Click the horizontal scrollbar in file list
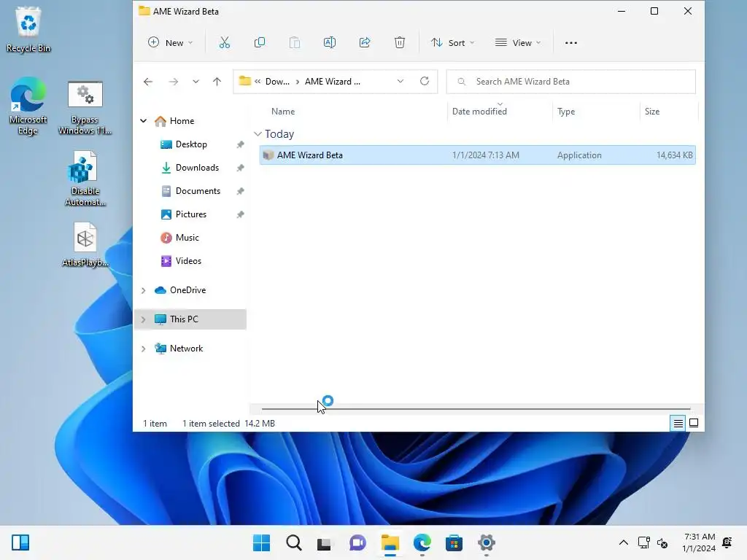Viewport: 747px width, 560px height. [476, 408]
